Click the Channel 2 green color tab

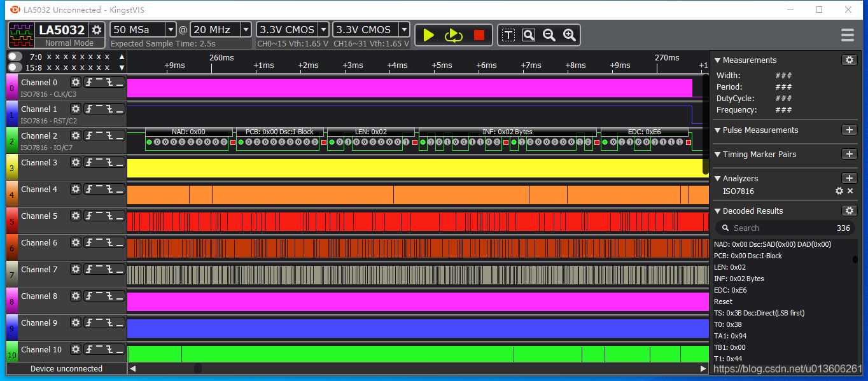click(11, 141)
